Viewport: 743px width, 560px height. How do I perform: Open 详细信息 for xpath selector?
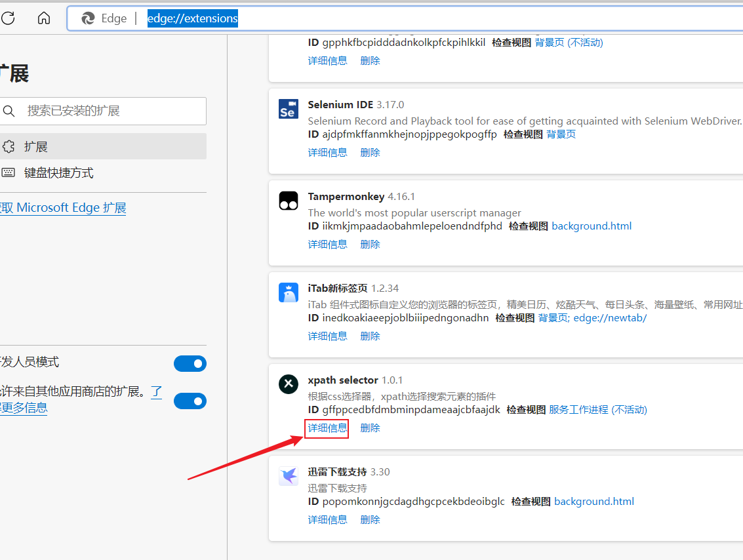coord(327,428)
